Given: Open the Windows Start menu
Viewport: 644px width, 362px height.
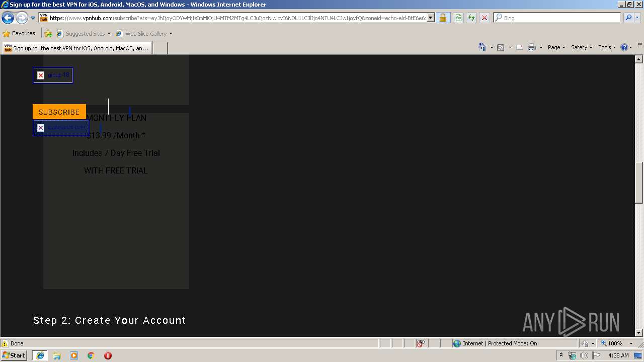Looking at the screenshot, I should 14,355.
